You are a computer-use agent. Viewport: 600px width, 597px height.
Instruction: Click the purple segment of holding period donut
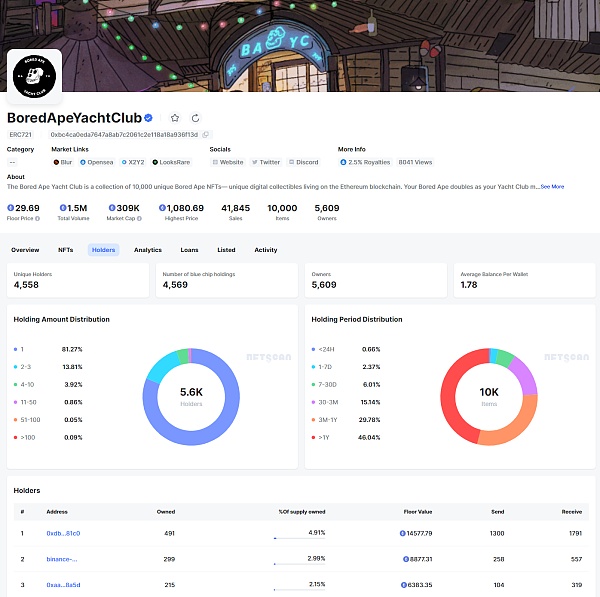[x=527, y=375]
